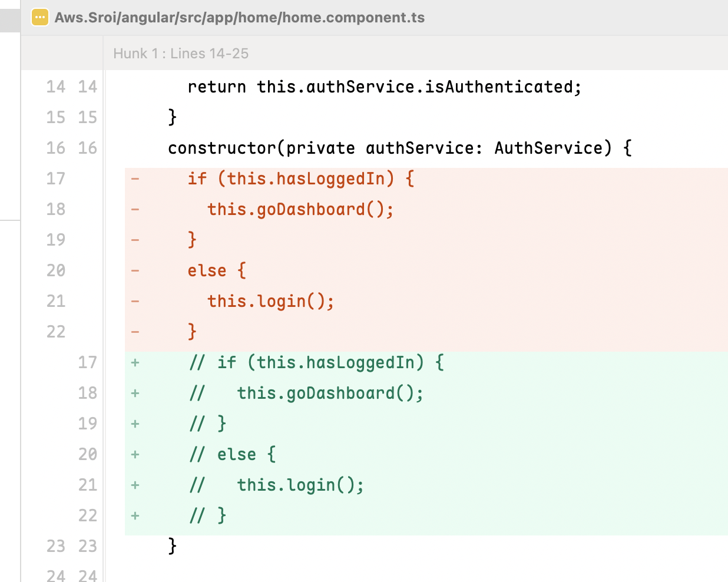Select new line number 22 on the added line
728x582 pixels.
click(x=87, y=515)
